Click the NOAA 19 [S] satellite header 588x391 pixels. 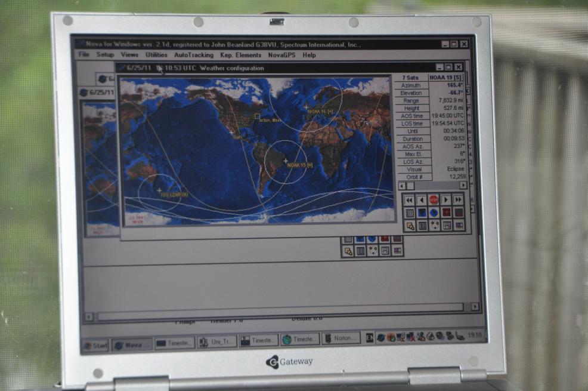[445, 78]
